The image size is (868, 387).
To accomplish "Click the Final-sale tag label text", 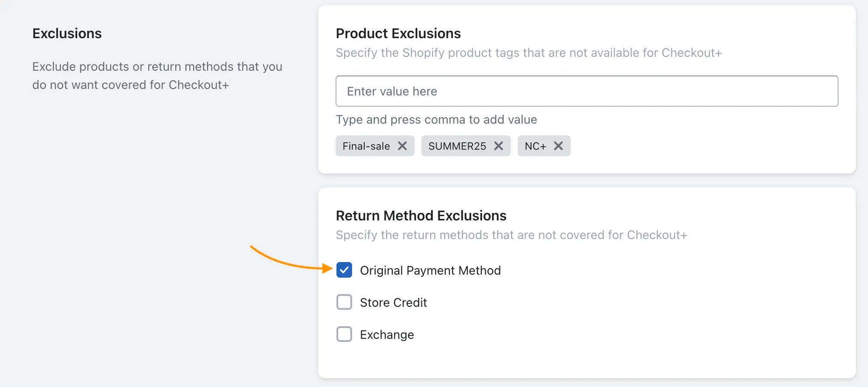I will click(366, 146).
